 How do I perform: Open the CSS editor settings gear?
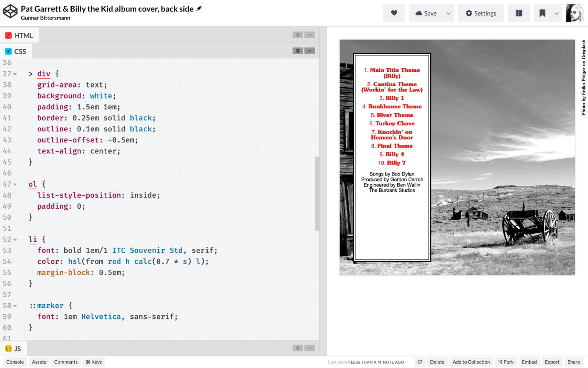(298, 51)
